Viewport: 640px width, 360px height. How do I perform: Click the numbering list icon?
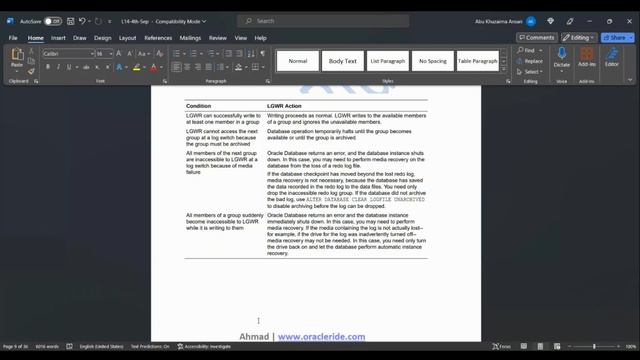pos(193,53)
